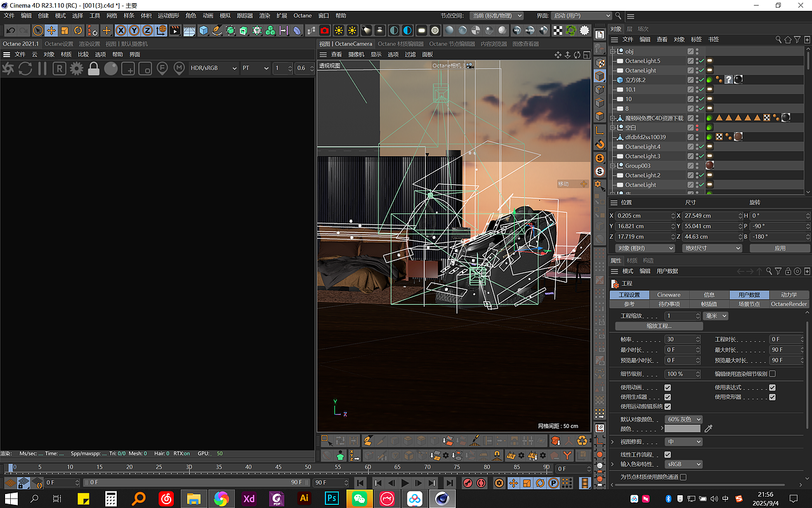
Task: Open the PT render kernel dropdown
Action: (256, 68)
